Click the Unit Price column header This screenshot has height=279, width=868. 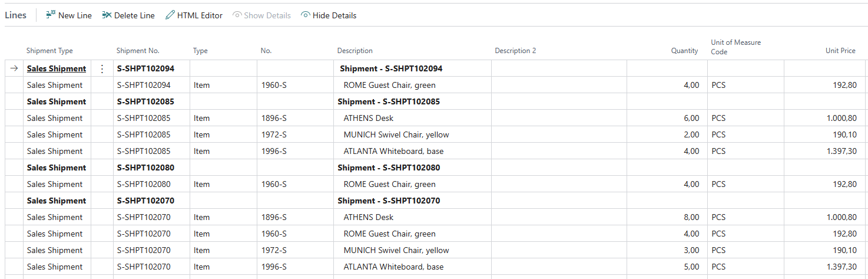click(x=840, y=51)
